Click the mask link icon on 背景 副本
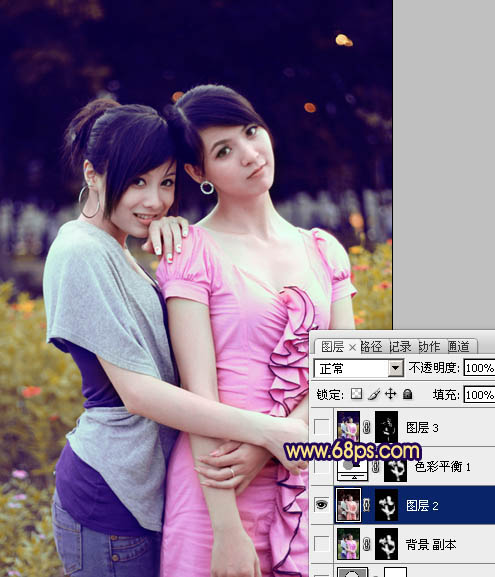 tap(367, 544)
